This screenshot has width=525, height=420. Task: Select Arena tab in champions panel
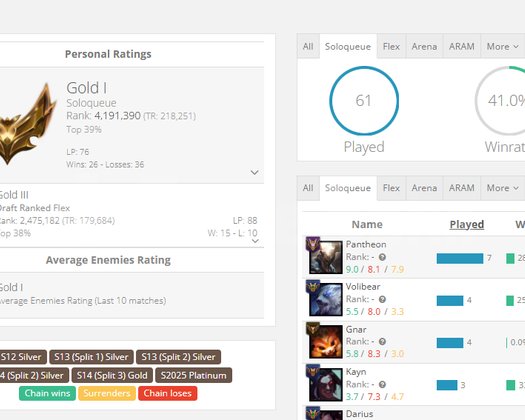tap(424, 188)
